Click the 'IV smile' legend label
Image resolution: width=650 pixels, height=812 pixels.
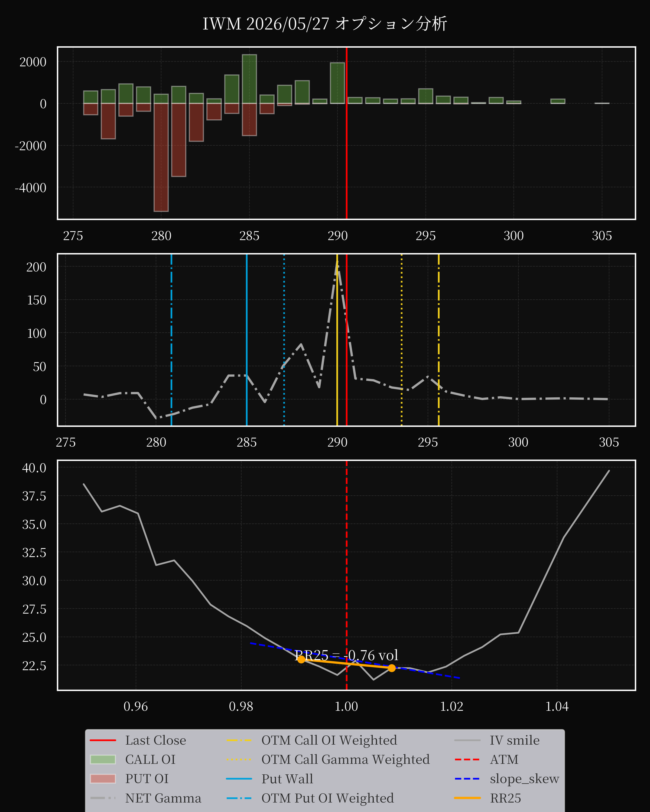(x=515, y=741)
